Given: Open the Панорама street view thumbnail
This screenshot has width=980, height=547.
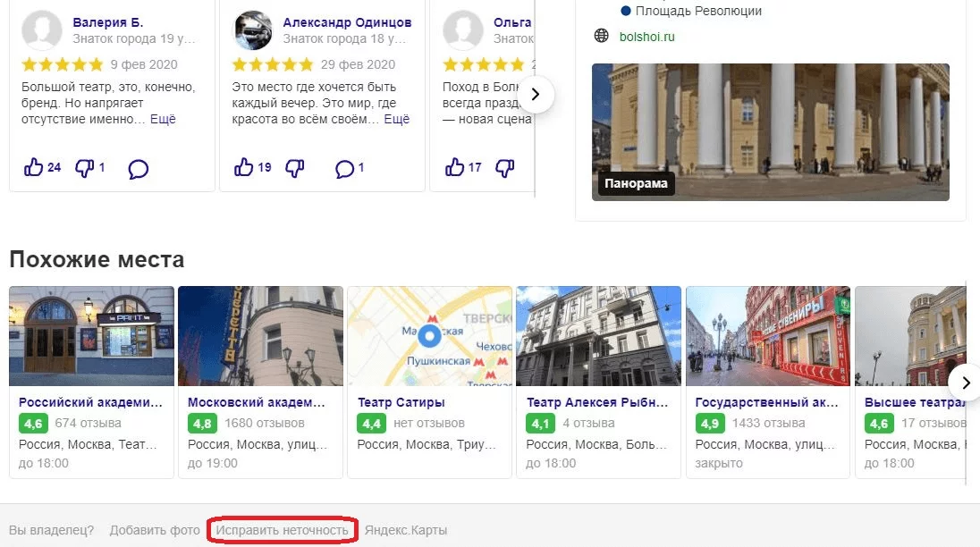Looking at the screenshot, I should [x=770, y=131].
